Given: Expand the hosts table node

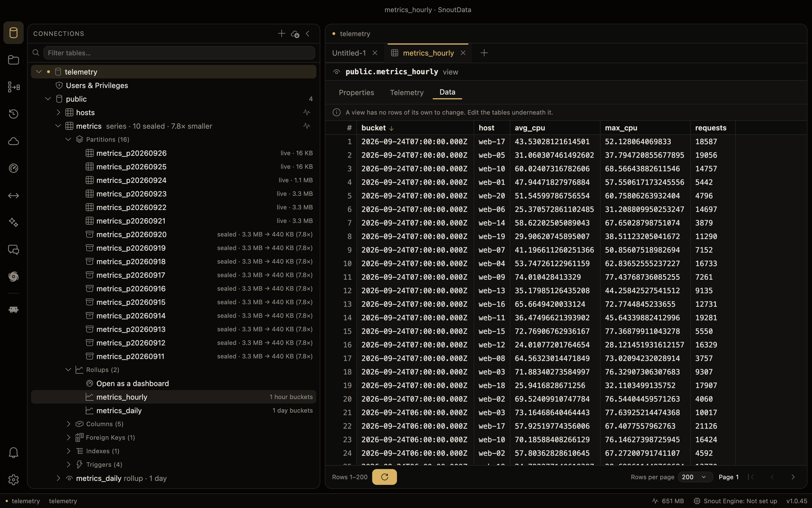Looking at the screenshot, I should point(58,112).
